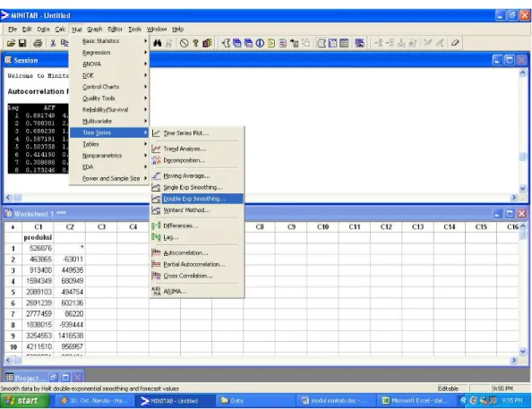Select Double Exp Smoothing menu item
The height and width of the screenshot is (409, 532).
click(x=197, y=199)
